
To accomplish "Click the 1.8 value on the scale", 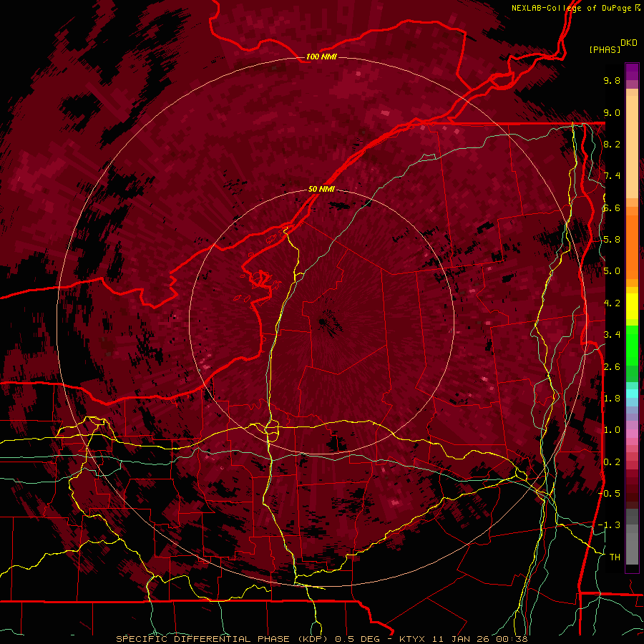I will (x=612, y=398).
